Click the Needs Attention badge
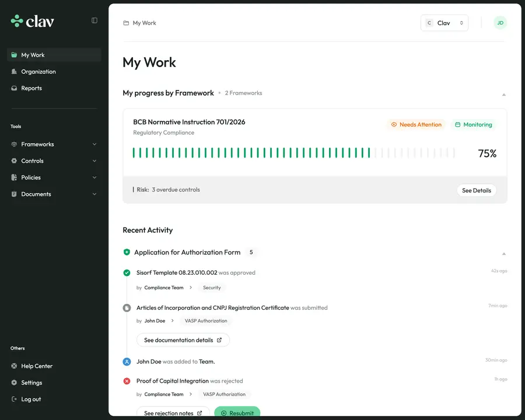This screenshot has height=420, width=525. pos(416,125)
